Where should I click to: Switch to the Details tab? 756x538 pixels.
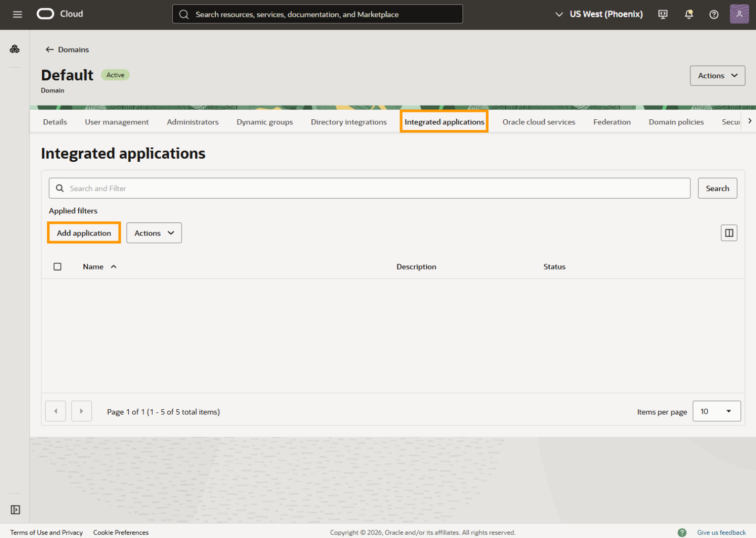[55, 122]
